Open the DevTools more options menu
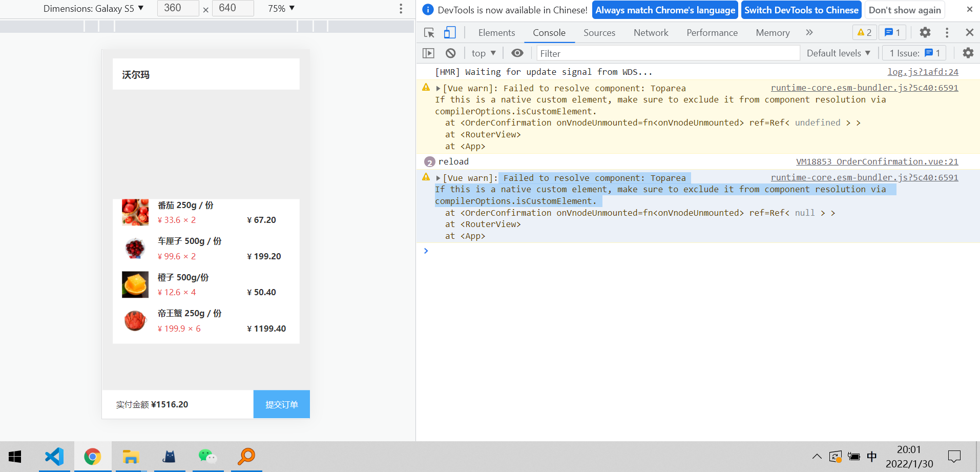The height and width of the screenshot is (472, 980). tap(947, 32)
